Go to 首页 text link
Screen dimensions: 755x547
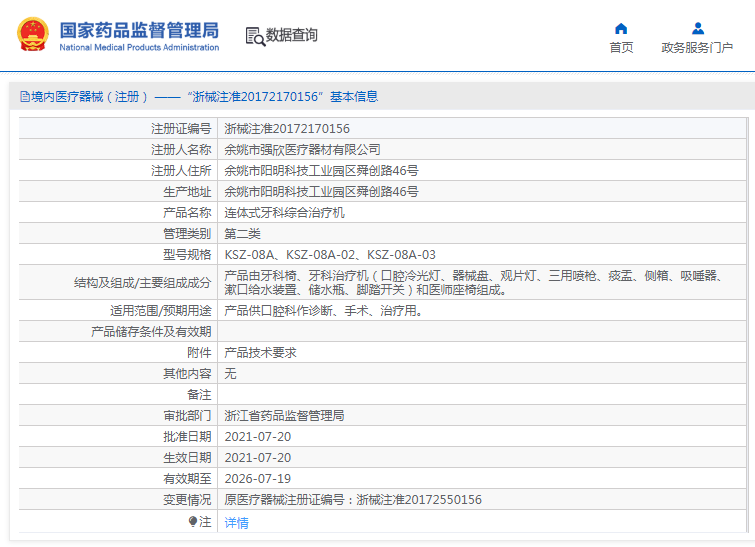pyautogui.click(x=621, y=48)
